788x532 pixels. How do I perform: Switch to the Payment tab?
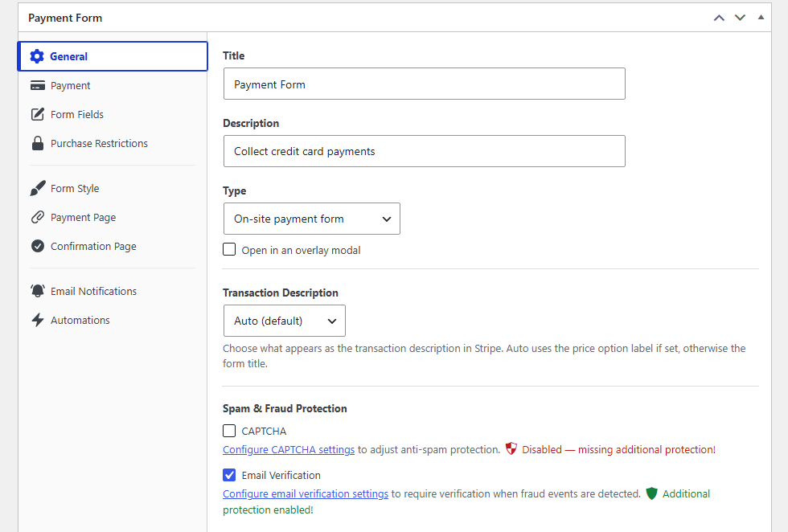(x=113, y=85)
